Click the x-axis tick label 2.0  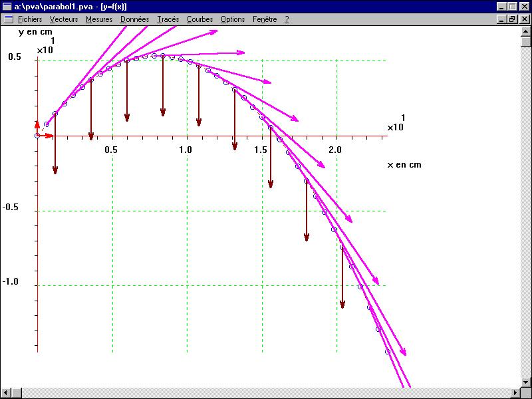[335, 150]
